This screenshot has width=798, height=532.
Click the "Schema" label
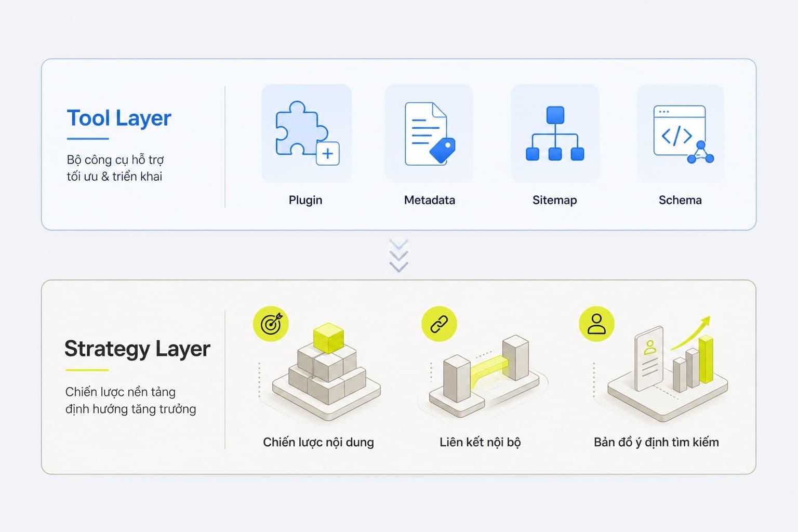click(680, 200)
